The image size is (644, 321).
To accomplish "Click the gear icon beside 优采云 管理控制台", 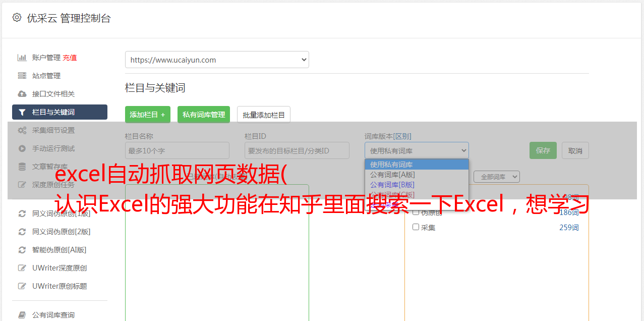I will [x=17, y=18].
